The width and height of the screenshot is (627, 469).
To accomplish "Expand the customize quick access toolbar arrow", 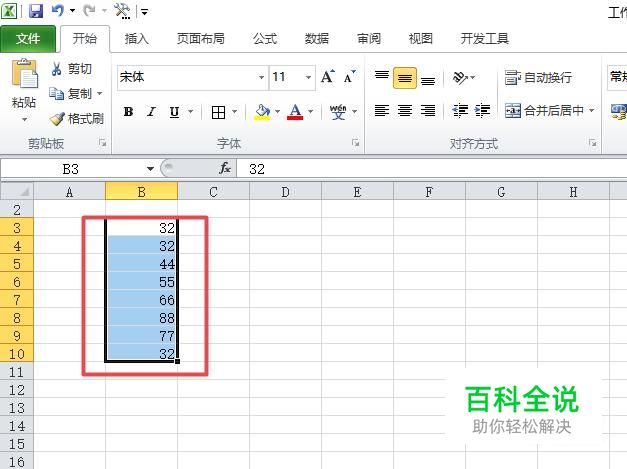I will pos(144,12).
